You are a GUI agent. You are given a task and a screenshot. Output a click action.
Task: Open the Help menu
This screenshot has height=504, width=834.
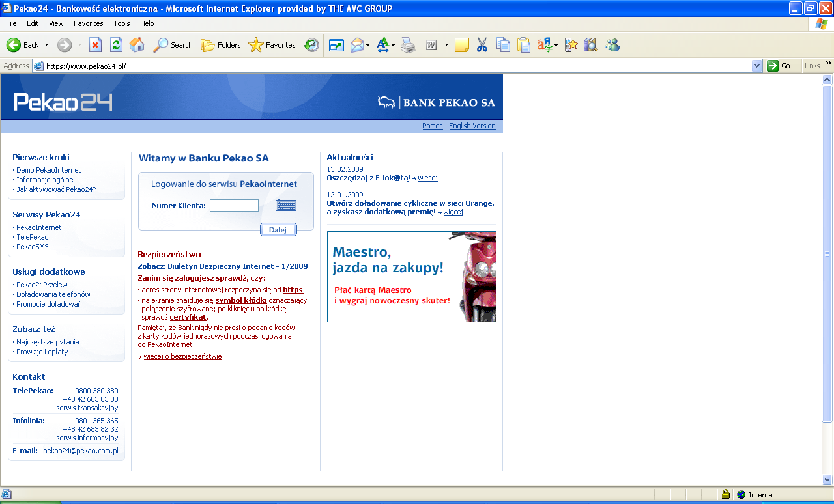[147, 23]
